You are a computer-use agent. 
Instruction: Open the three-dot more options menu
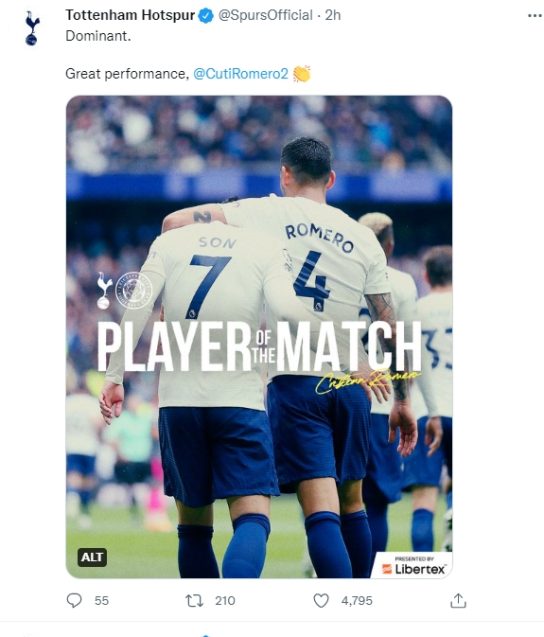(x=535, y=15)
